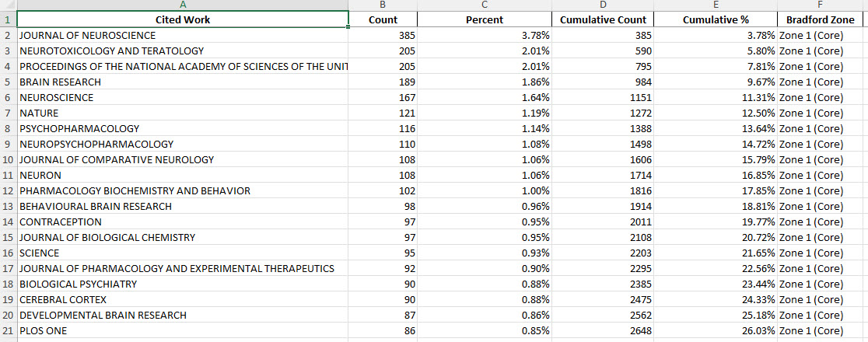Viewport: 868px width, 342px height.
Task: Select column C header
Action: click(485, 5)
